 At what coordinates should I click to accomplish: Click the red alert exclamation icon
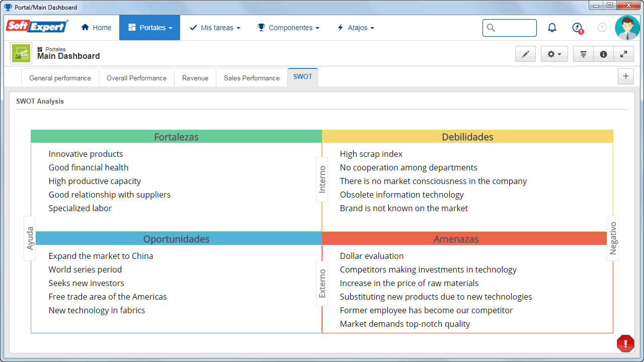coord(625,343)
